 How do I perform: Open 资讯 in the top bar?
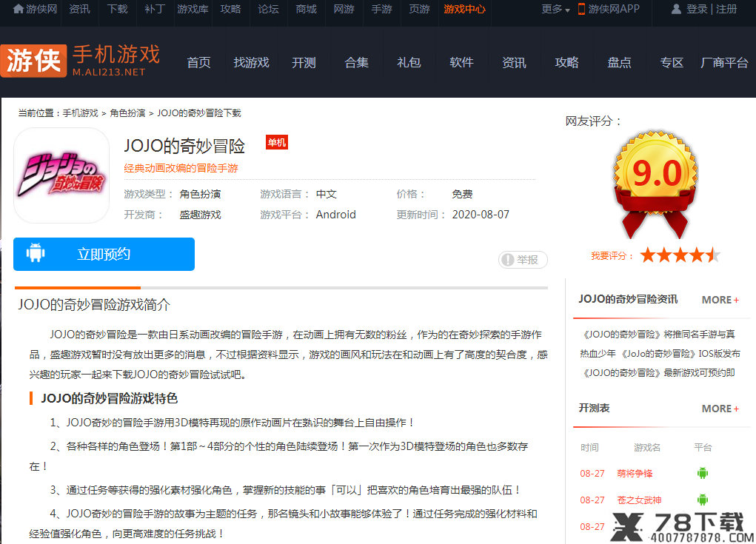(x=79, y=9)
